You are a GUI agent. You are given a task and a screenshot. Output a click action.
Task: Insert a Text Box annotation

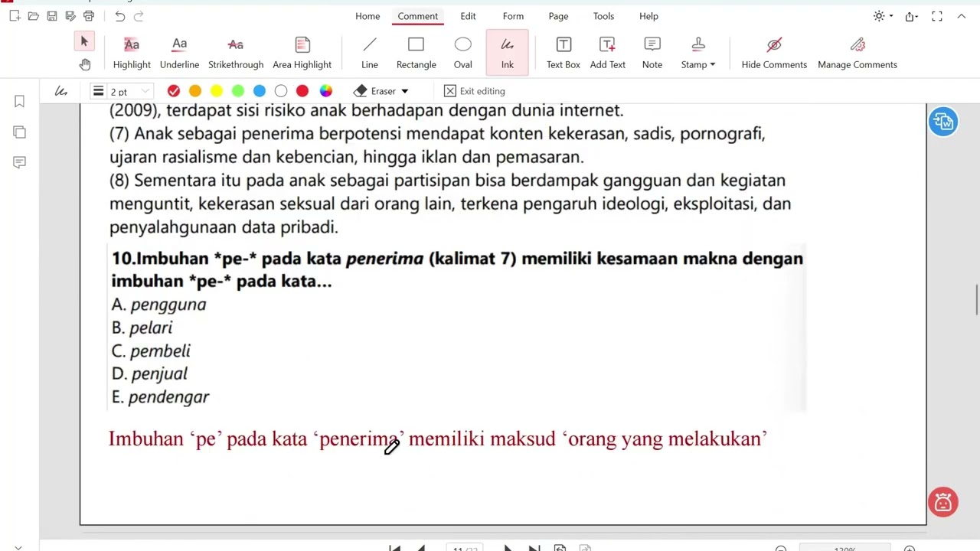coord(563,54)
